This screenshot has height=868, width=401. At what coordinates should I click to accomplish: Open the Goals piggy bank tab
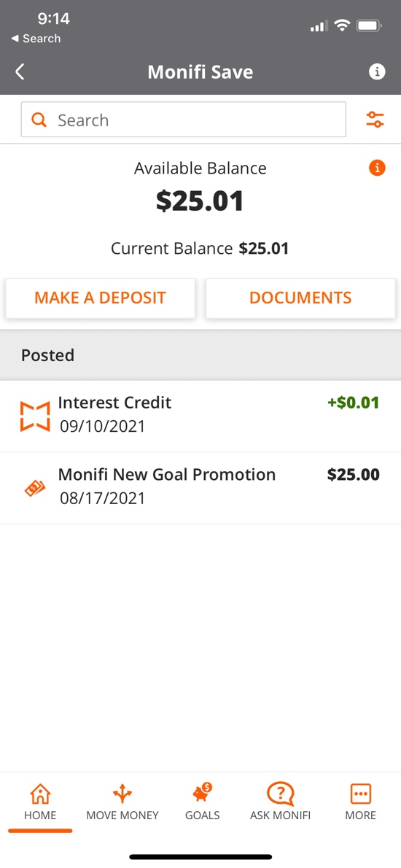[x=203, y=802]
